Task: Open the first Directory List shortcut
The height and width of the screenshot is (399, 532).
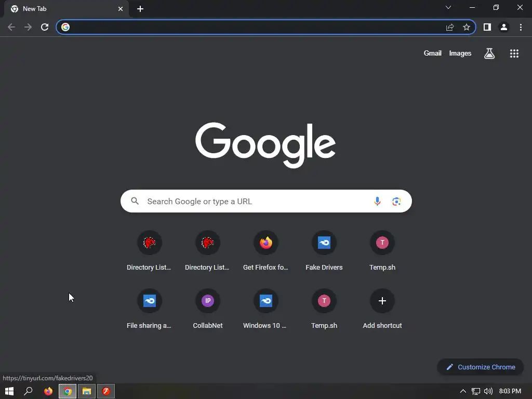Action: pyautogui.click(x=149, y=251)
